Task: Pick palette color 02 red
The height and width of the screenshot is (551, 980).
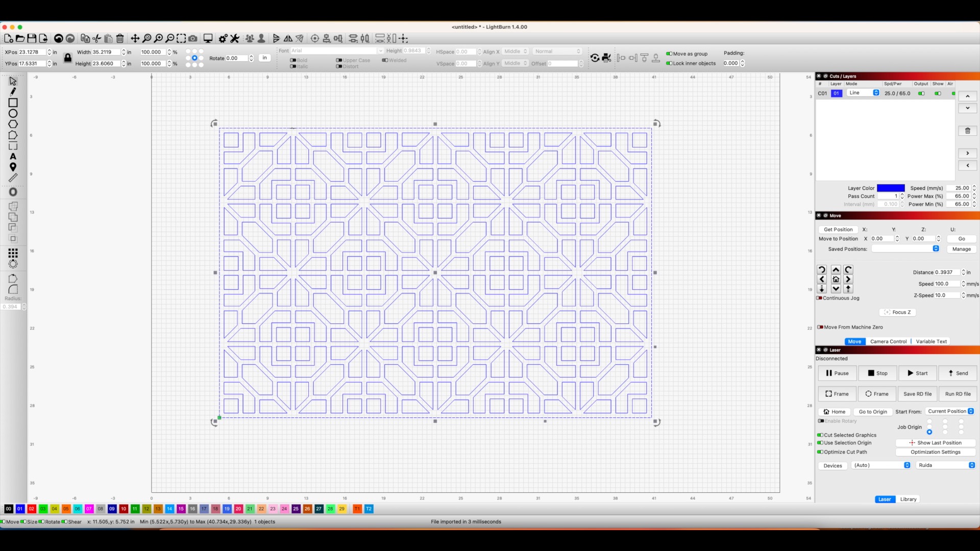Action: 32,509
